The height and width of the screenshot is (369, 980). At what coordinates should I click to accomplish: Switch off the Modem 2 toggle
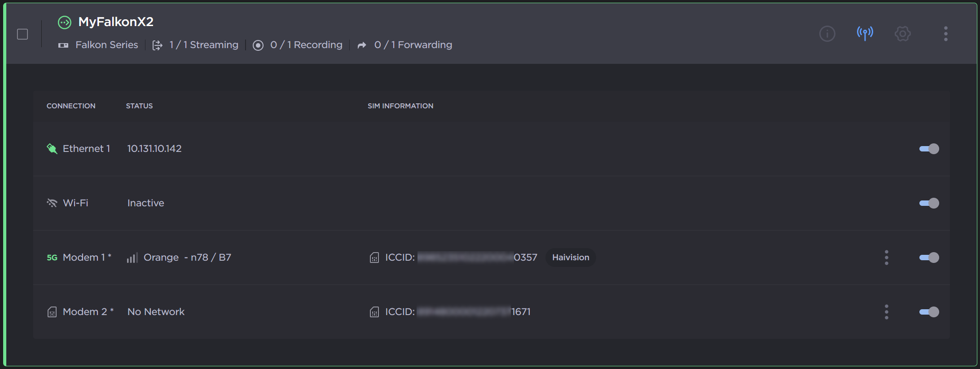click(929, 312)
